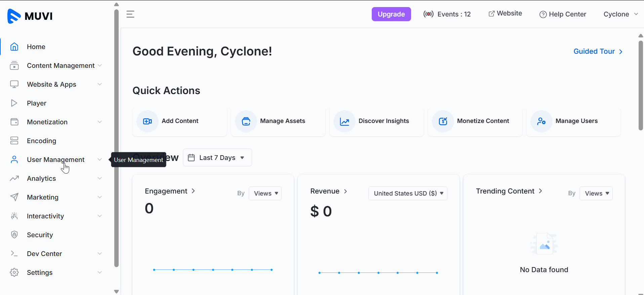Click the Manage Assets icon
Screen dimensions: 644x295
[x=246, y=121]
